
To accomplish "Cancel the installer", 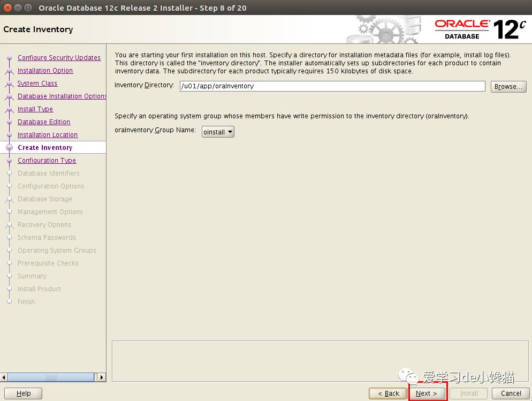I will tap(511, 393).
